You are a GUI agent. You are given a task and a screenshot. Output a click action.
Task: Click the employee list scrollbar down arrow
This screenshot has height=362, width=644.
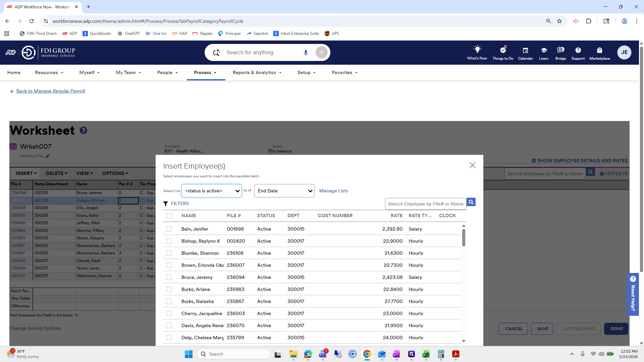[x=464, y=341]
